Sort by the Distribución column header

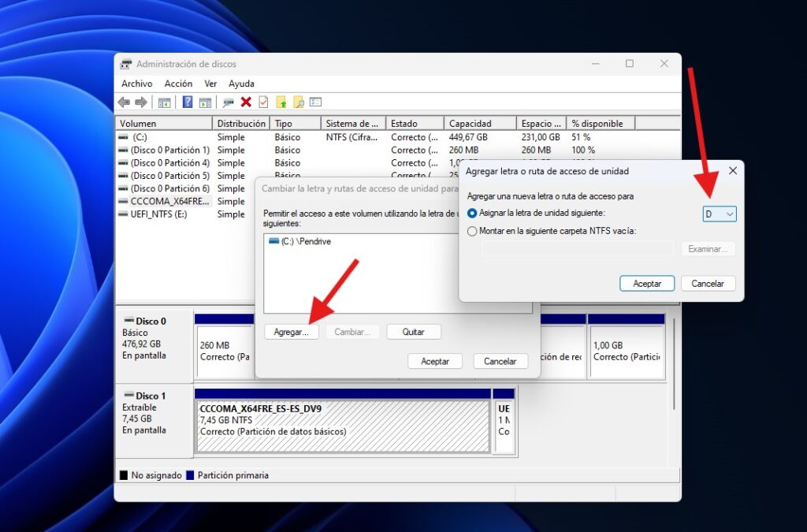click(x=241, y=124)
